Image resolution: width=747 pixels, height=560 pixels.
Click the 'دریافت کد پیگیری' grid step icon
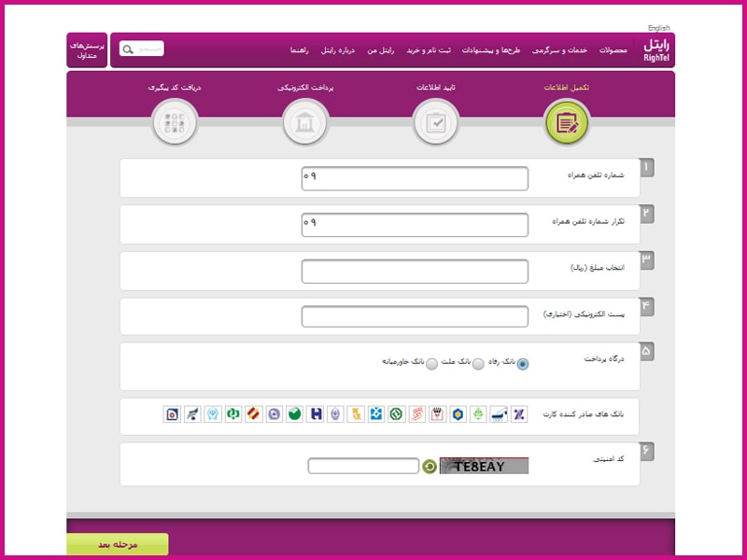(x=175, y=123)
